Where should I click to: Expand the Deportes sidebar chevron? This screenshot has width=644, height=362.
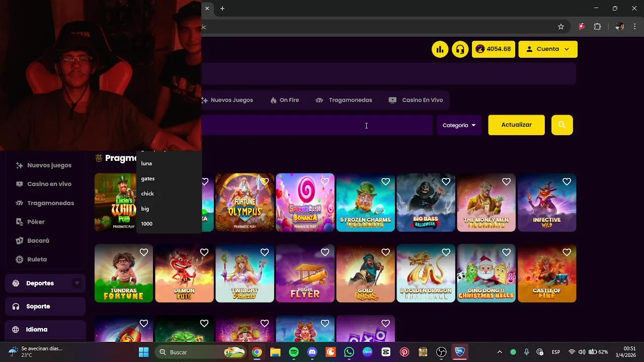coord(77,283)
